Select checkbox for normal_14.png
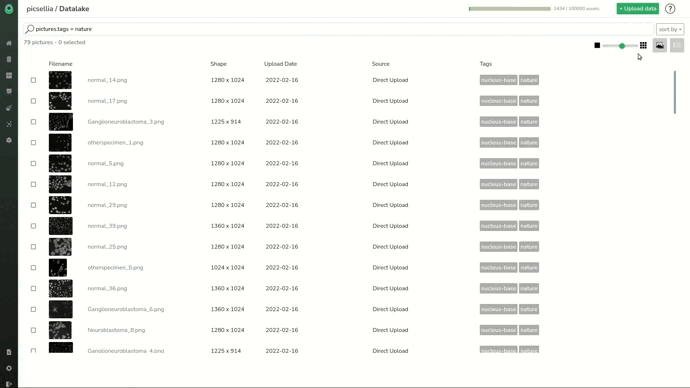 pyautogui.click(x=33, y=80)
